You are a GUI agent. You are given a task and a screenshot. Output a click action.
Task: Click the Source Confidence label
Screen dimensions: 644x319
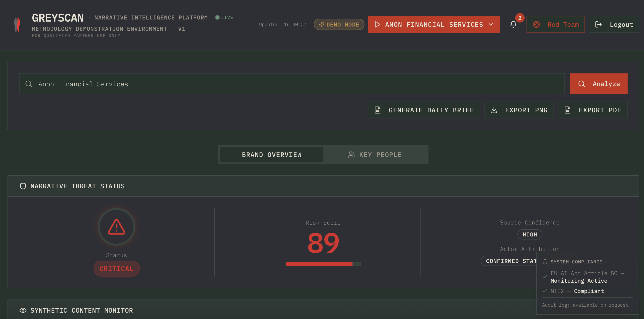[x=530, y=223]
